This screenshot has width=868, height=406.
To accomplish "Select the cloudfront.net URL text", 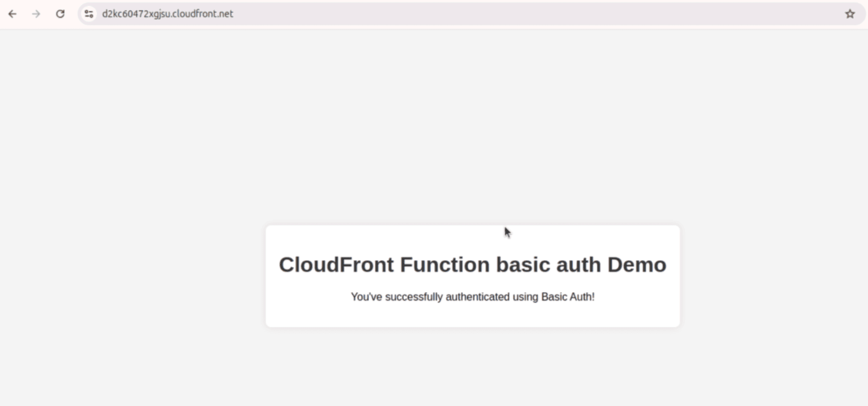I will (167, 14).
